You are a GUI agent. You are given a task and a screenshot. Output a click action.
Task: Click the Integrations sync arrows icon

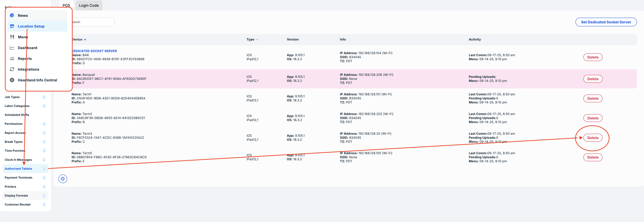click(x=12, y=69)
